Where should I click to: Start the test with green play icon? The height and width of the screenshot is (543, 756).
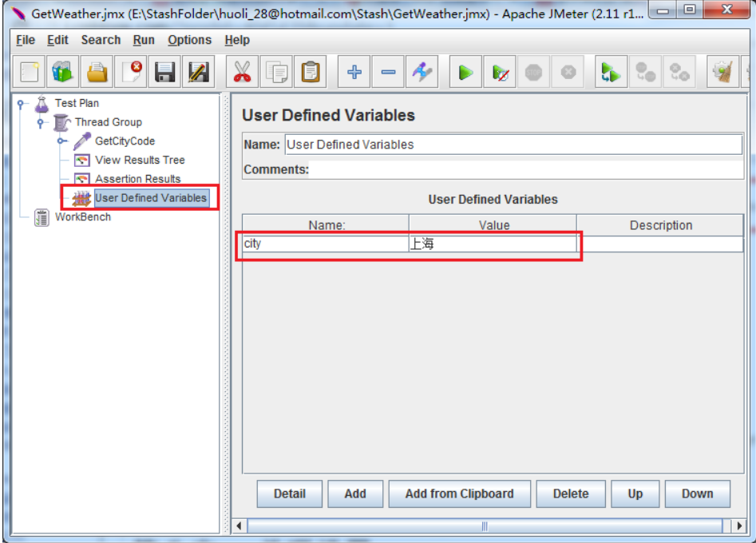[465, 73]
